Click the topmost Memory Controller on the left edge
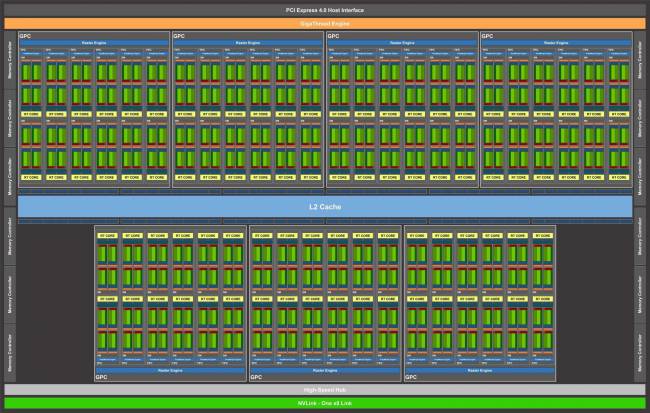Screen dimensions: 650x413 [10, 60]
